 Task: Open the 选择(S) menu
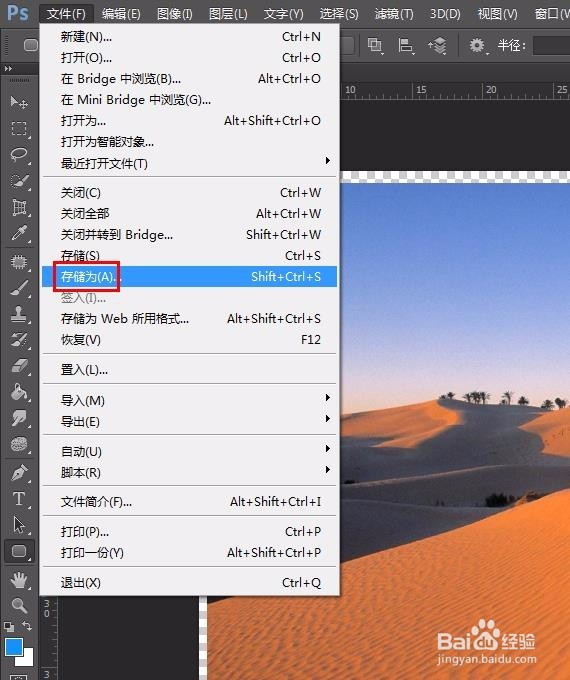[339, 14]
